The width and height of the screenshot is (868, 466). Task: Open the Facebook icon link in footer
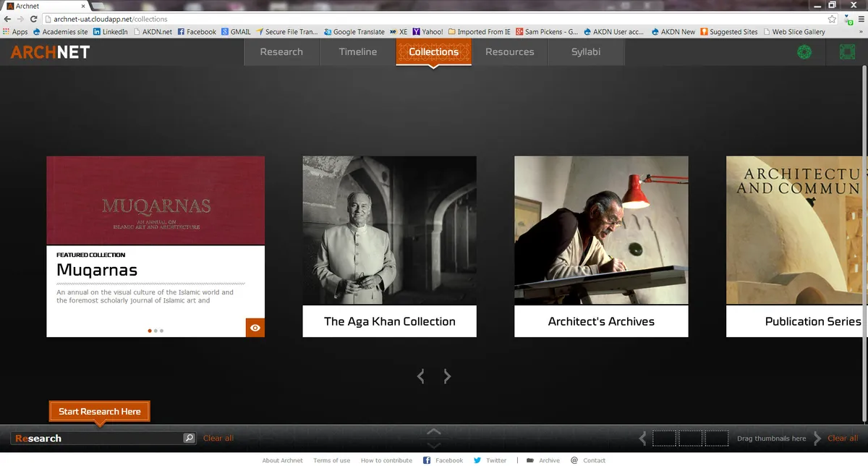click(427, 460)
